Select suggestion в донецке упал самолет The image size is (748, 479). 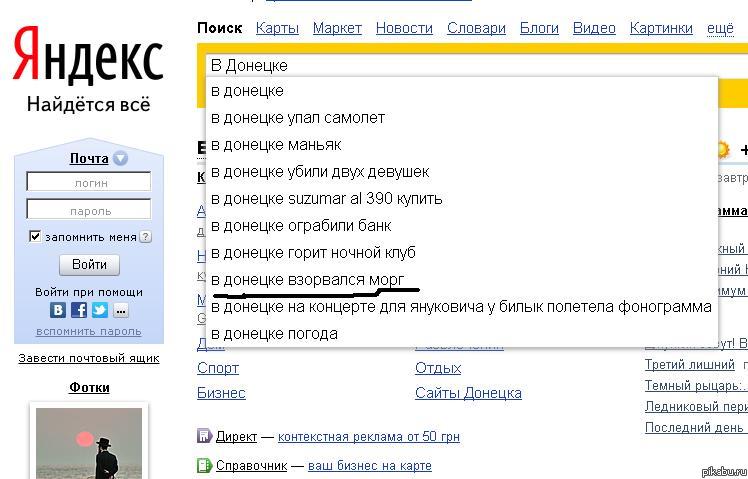click(x=462, y=117)
